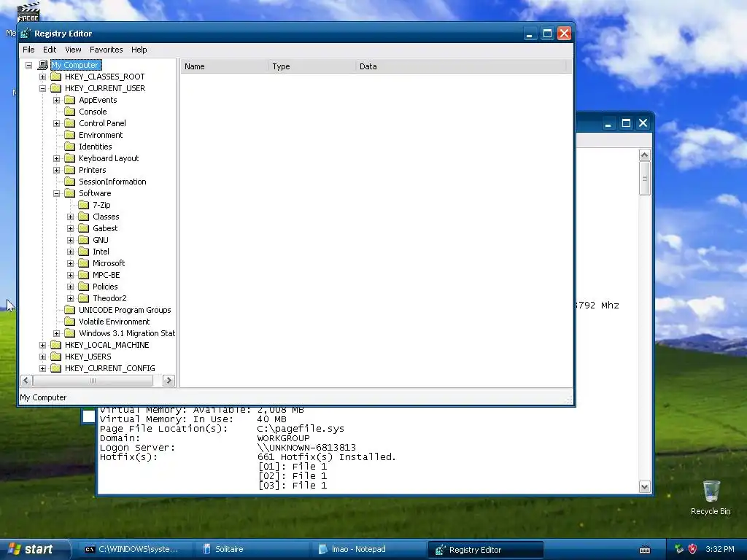747x560 pixels.
Task: Click the HKEY_CLASSES_ROOT folder icon
Action: (56, 77)
